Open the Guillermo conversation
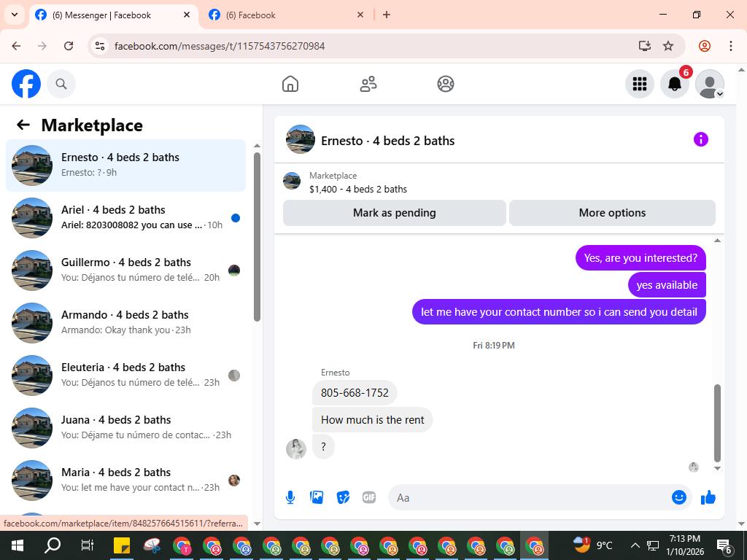747x560 pixels. 125,270
